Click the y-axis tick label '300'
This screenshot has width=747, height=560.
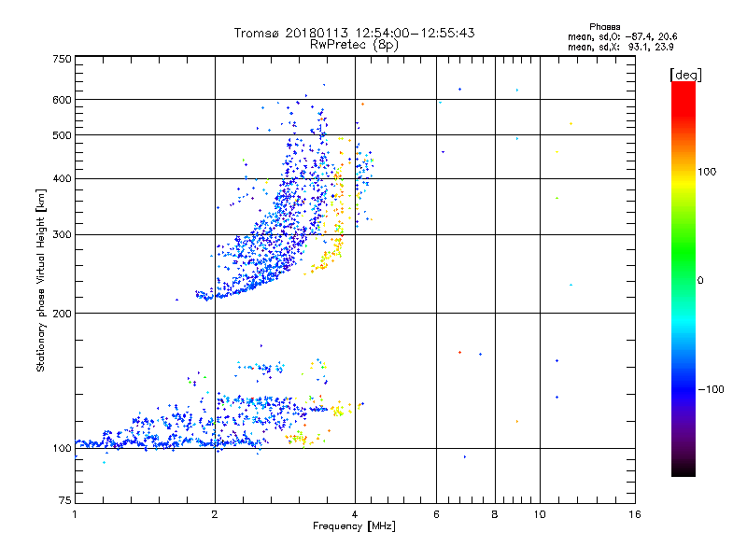coord(62,235)
